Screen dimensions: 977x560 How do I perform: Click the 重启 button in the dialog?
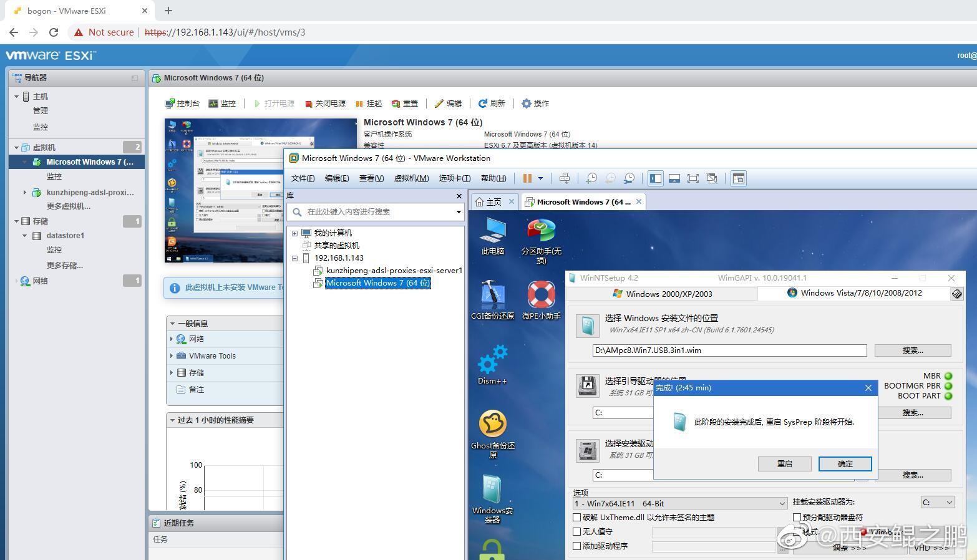click(x=785, y=464)
